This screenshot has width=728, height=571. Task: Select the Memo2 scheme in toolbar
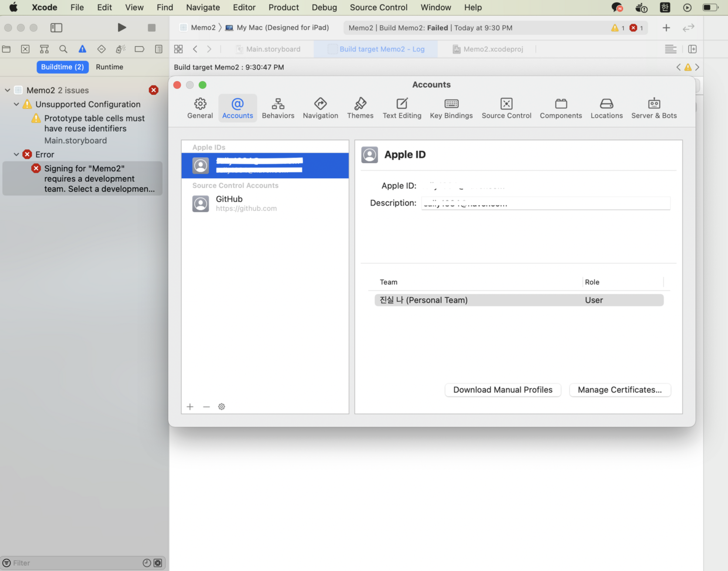198,28
